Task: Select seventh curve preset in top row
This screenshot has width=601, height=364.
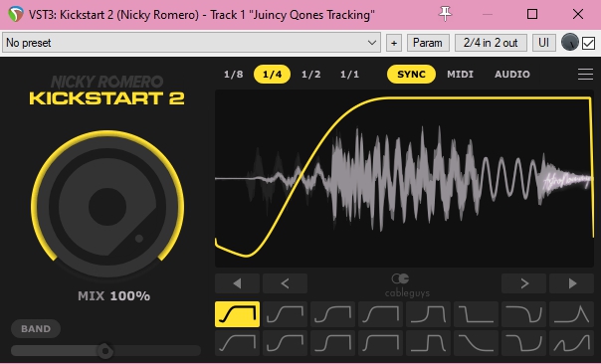Action: pyautogui.click(x=523, y=314)
